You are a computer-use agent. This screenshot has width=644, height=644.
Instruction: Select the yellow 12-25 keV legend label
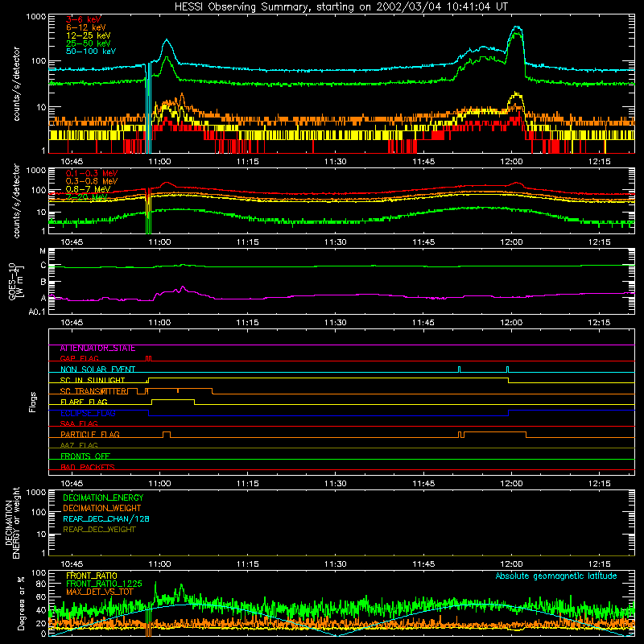pyautogui.click(x=89, y=35)
